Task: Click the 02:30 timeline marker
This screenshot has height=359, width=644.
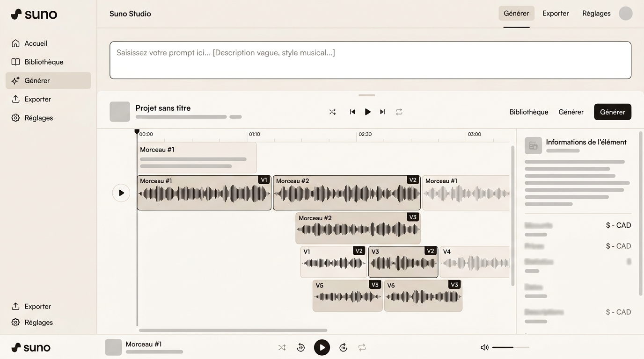Action: click(365, 134)
